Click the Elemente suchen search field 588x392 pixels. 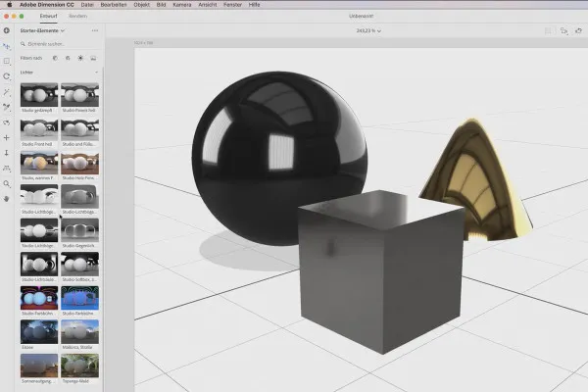(60, 44)
